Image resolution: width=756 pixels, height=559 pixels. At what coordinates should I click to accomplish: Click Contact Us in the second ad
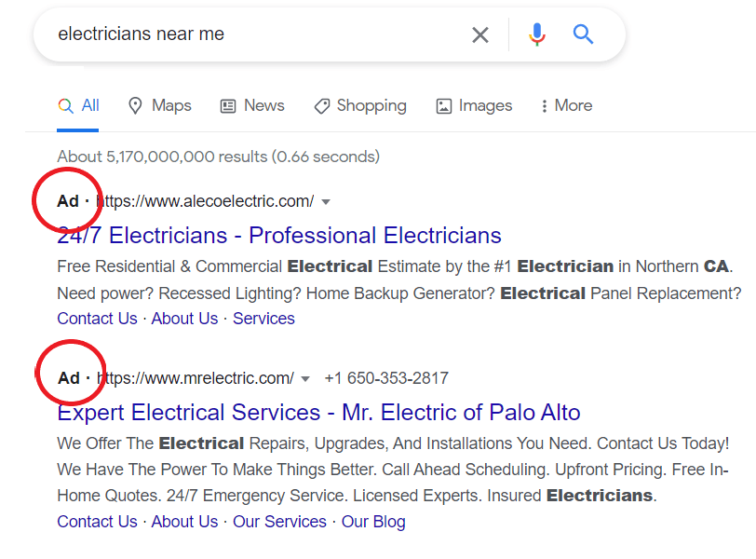(97, 522)
